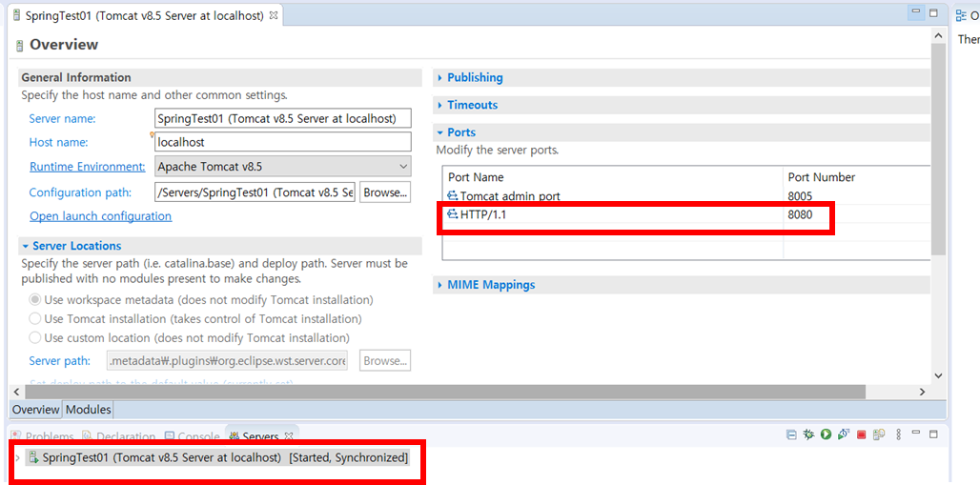The width and height of the screenshot is (980, 485).
Task: Select SpringTest01 editor tab
Action: point(144,15)
